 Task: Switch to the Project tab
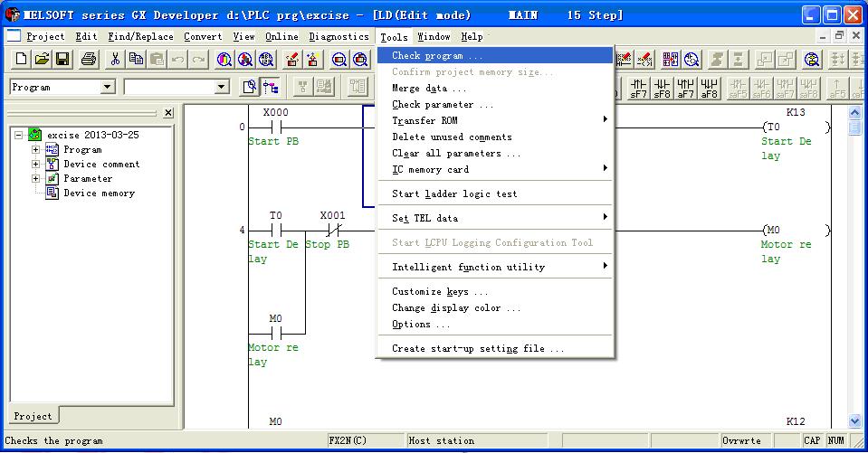(x=33, y=416)
